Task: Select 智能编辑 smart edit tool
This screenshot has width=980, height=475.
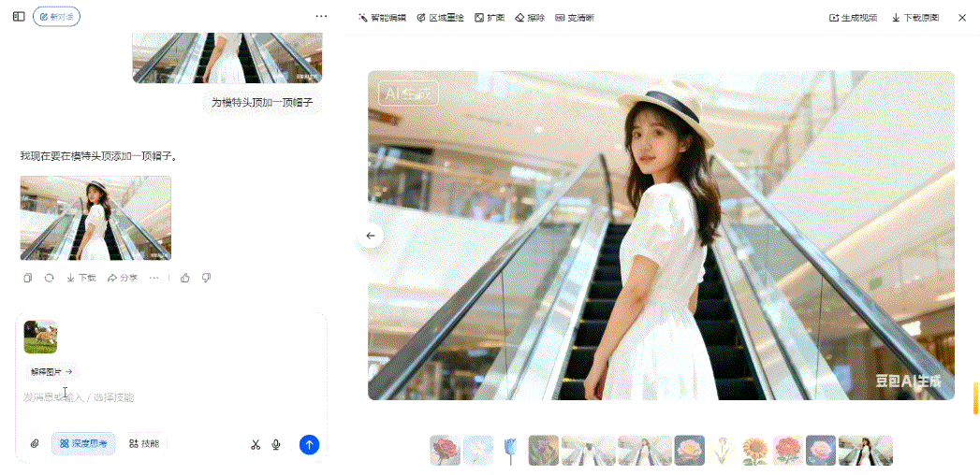Action: pyautogui.click(x=382, y=18)
